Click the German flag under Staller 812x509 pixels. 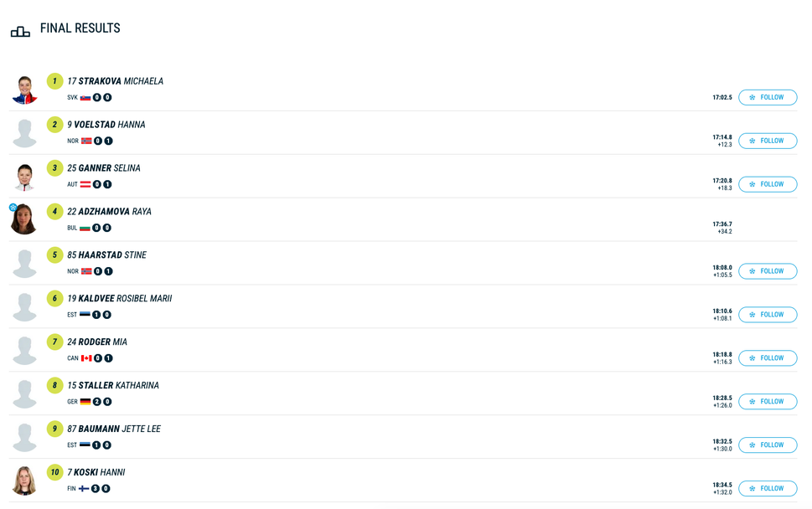(x=85, y=402)
